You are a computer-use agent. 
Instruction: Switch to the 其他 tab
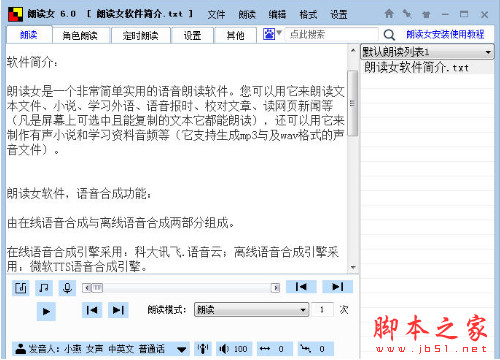click(x=235, y=35)
